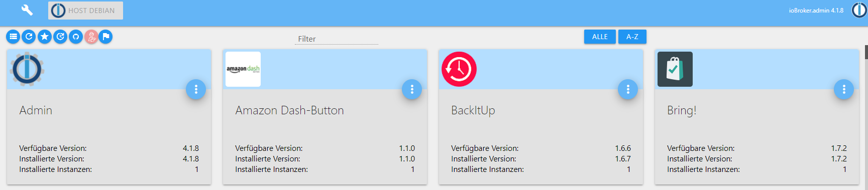Sort adapters with A-Z button
Screen dimensions: 868x190
click(x=632, y=37)
